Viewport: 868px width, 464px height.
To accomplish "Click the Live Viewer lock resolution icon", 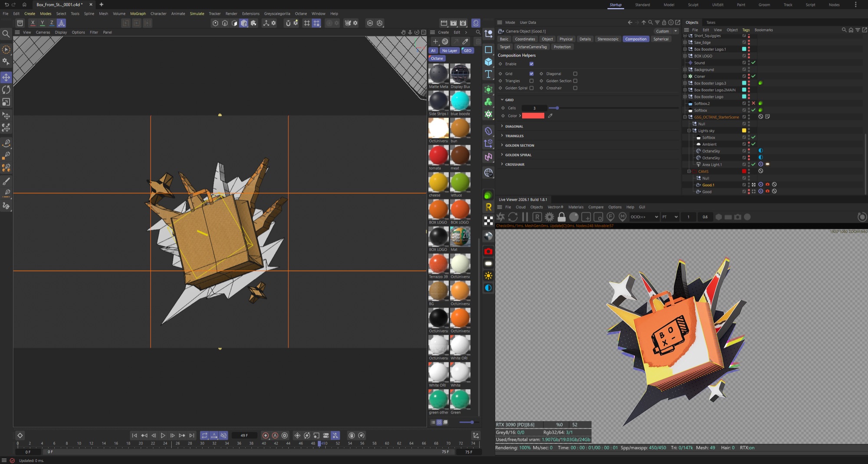I will point(562,217).
